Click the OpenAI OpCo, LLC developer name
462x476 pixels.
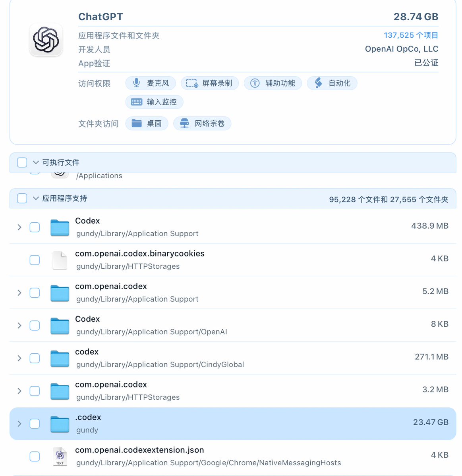pyautogui.click(x=402, y=49)
